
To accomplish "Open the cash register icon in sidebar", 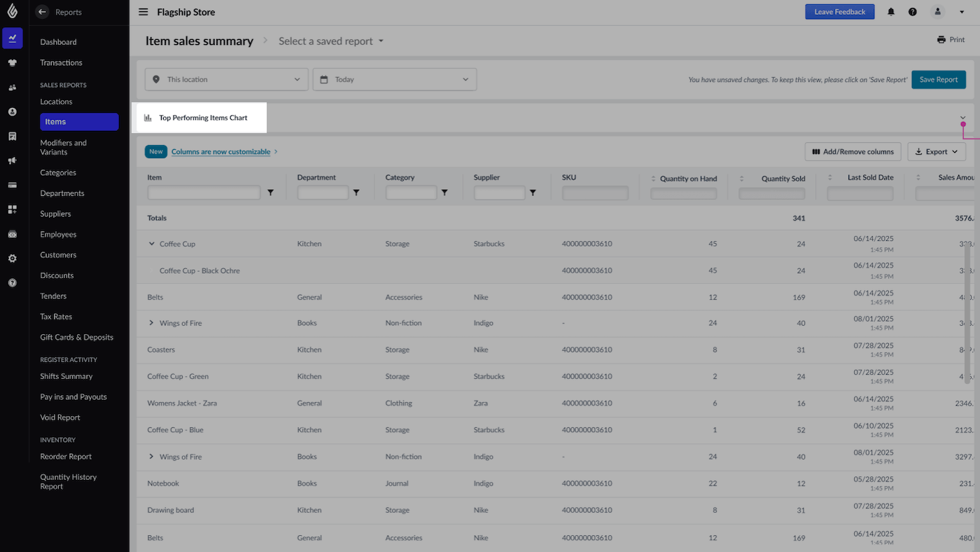I will coord(12,234).
